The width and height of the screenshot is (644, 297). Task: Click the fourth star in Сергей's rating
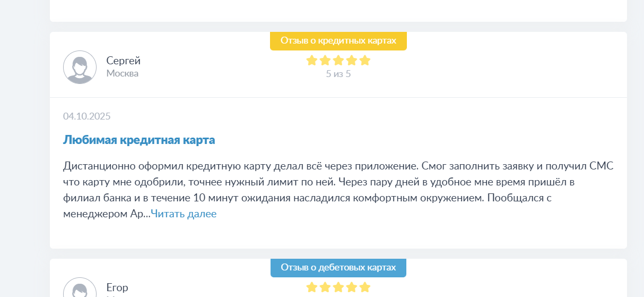352,61
